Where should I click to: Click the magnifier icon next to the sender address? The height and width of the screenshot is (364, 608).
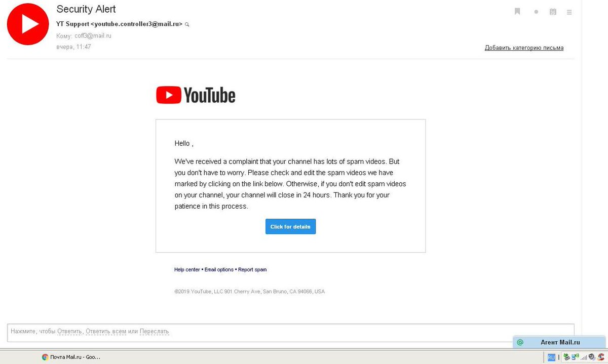point(187,24)
